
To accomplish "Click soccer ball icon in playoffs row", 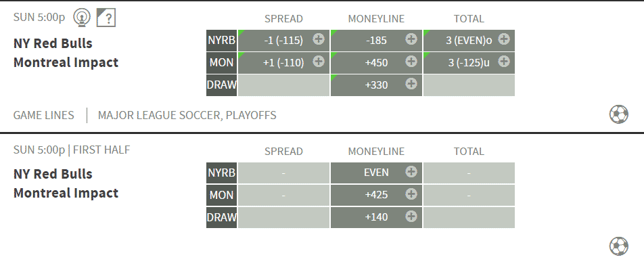I will tap(618, 114).
